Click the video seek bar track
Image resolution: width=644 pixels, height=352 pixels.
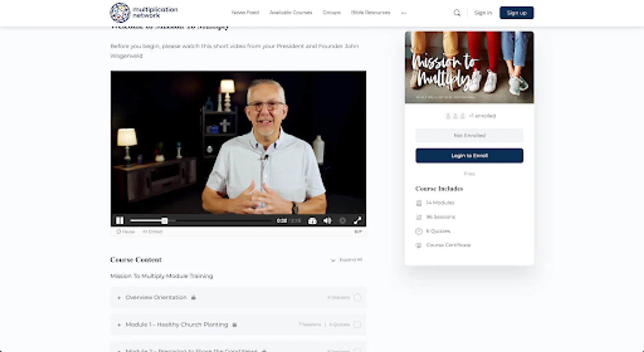pos(201,221)
